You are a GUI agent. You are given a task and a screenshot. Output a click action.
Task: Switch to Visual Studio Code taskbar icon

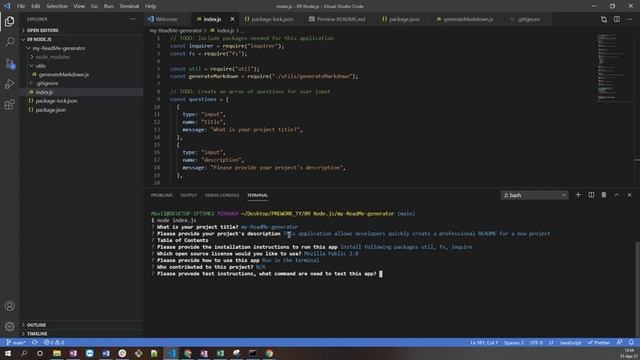(x=171, y=353)
